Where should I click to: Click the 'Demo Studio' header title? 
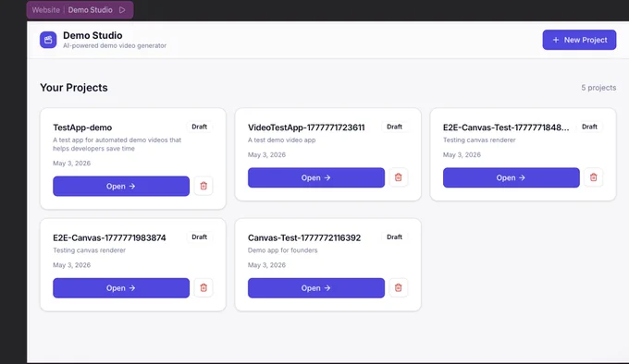tap(92, 36)
